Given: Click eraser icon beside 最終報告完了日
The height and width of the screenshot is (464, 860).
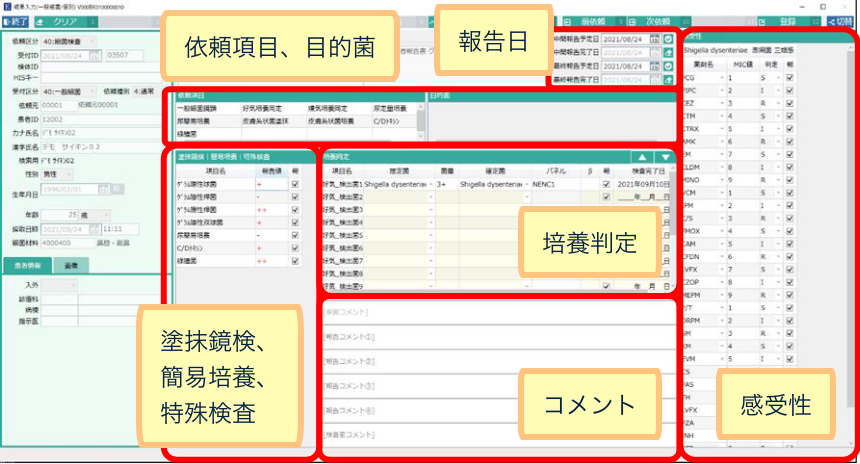Looking at the screenshot, I should point(669,80).
